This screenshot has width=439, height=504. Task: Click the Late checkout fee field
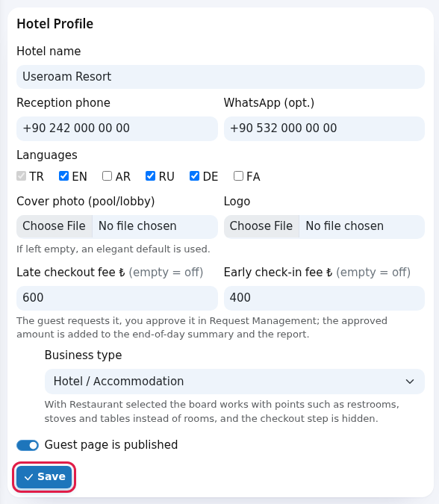(x=117, y=298)
